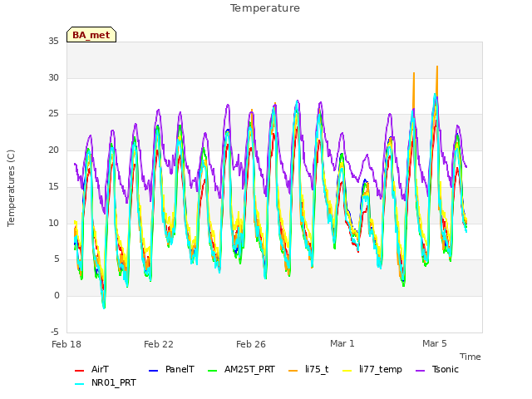Viewport: 532px width, 399px height.
Task: Toggle the li77_temp legend entry
Action: coord(372,369)
